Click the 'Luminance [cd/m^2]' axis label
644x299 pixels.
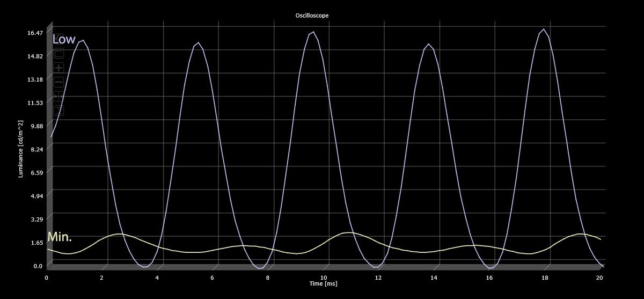pos(21,149)
